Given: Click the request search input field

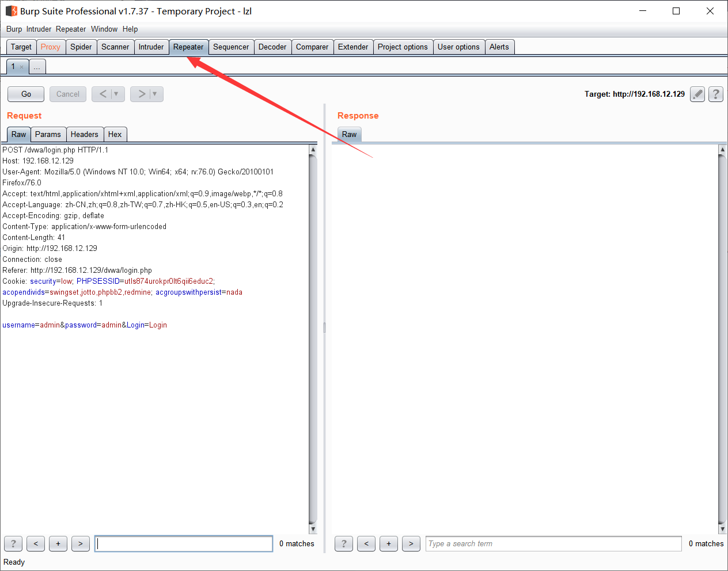Looking at the screenshot, I should click(184, 543).
